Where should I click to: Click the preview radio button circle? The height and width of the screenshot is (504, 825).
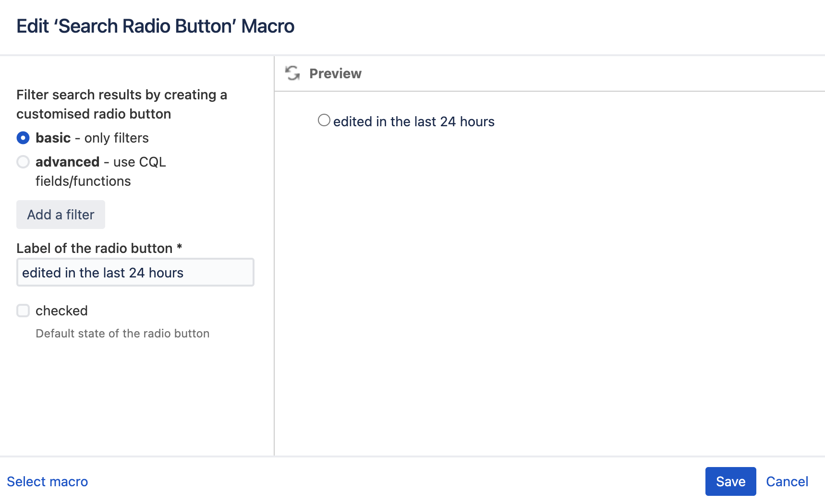pos(324,120)
